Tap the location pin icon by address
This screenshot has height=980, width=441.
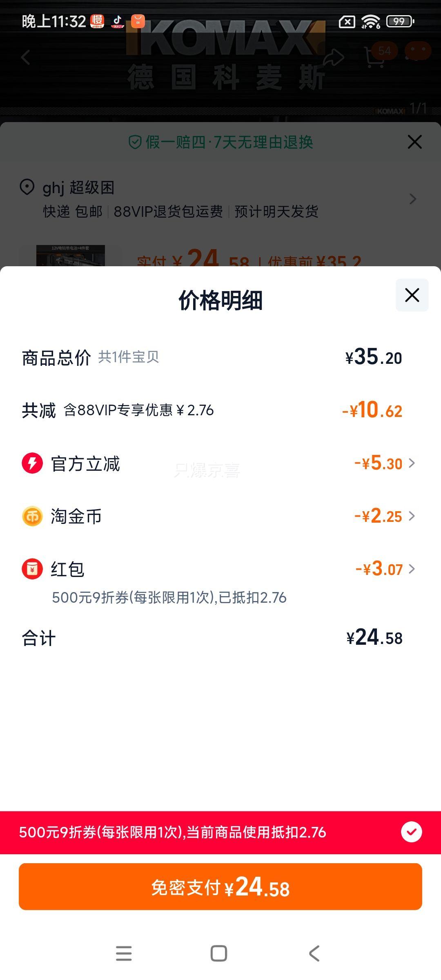27,187
